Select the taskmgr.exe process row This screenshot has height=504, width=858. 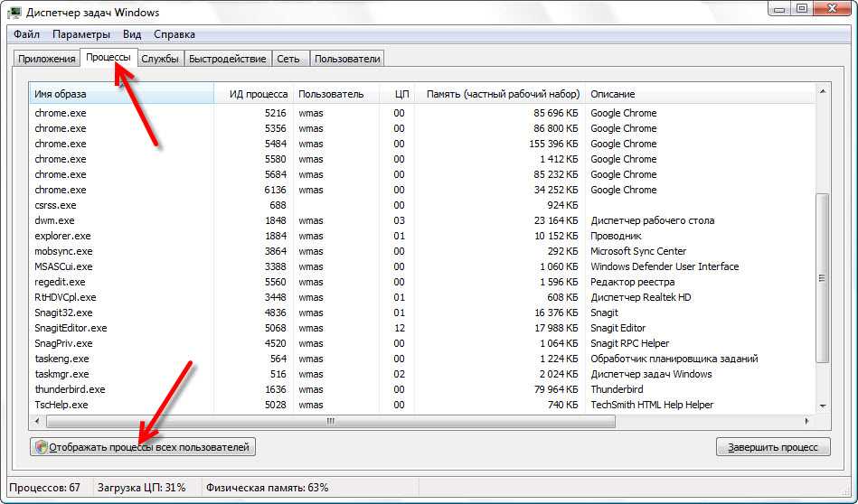(422, 374)
